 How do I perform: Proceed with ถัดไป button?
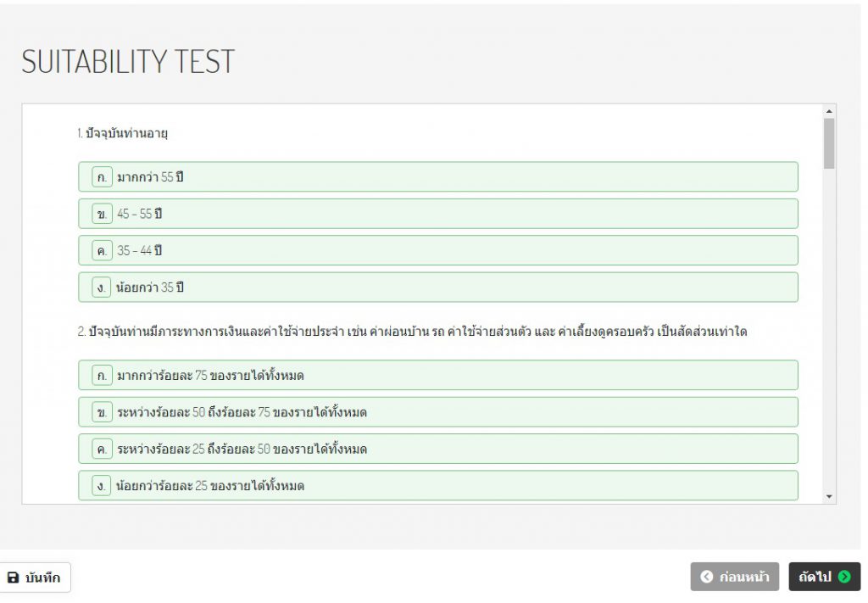click(824, 577)
